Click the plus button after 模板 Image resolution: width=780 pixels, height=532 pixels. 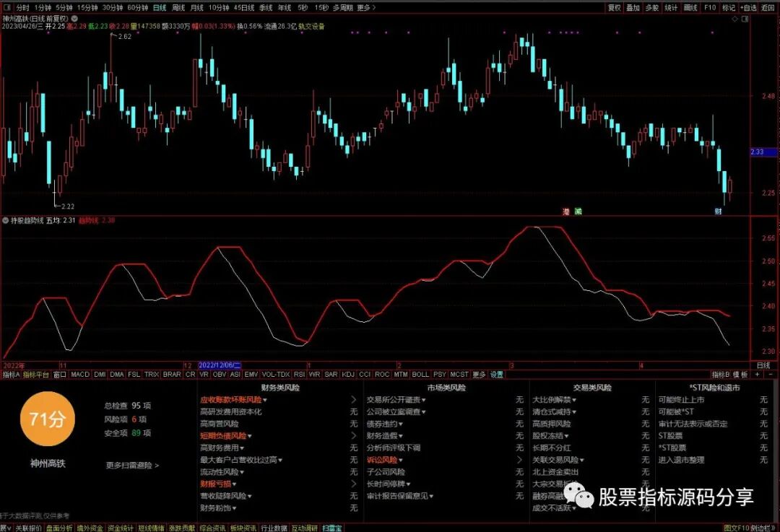757,375
